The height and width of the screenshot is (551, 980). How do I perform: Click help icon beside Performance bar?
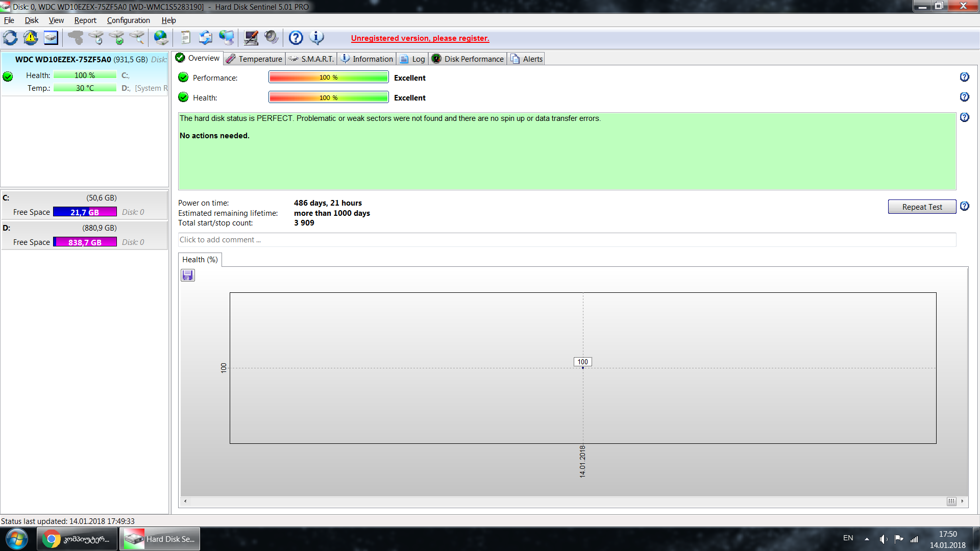pos(964,77)
